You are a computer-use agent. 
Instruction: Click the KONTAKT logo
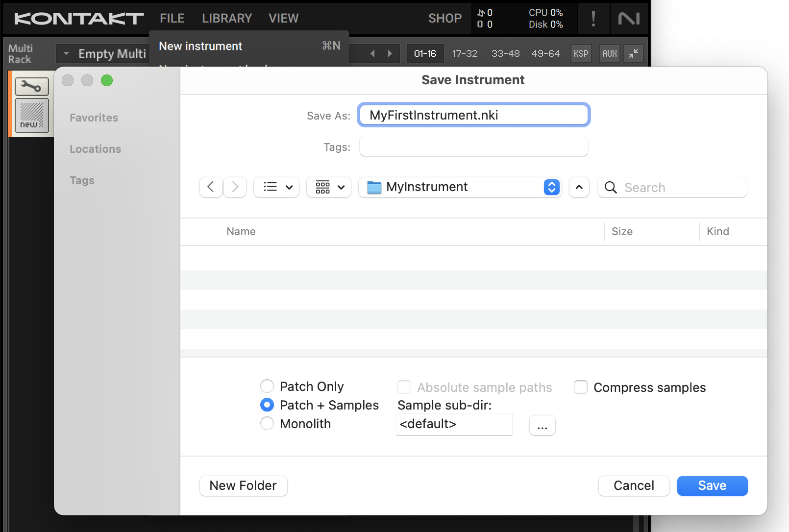pos(79,19)
